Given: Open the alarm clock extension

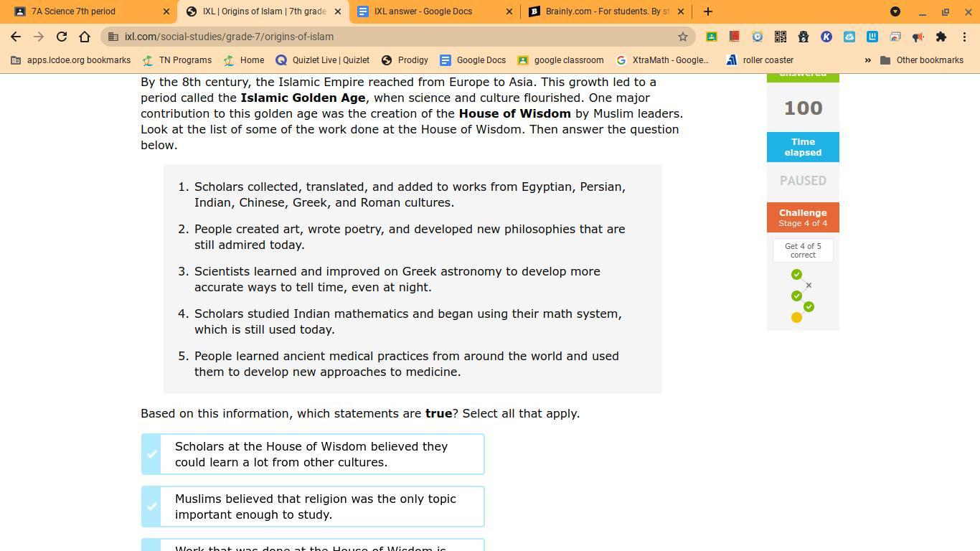Looking at the screenshot, I should tap(758, 37).
